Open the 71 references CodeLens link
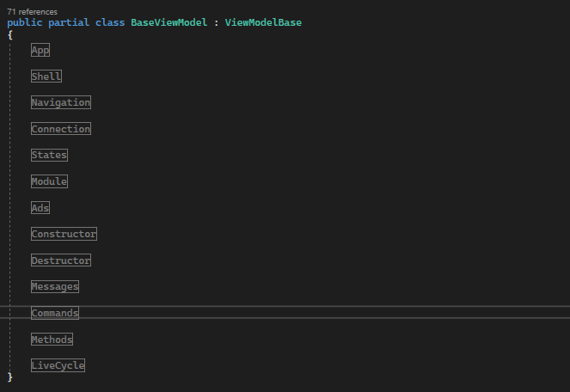Viewport: 570px width, 392px height. click(x=32, y=12)
